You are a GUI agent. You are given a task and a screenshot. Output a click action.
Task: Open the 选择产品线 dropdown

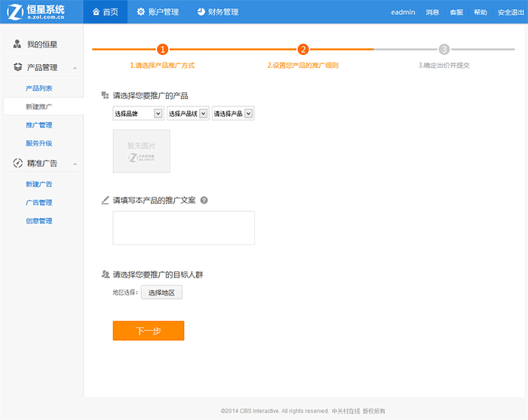[x=187, y=114]
